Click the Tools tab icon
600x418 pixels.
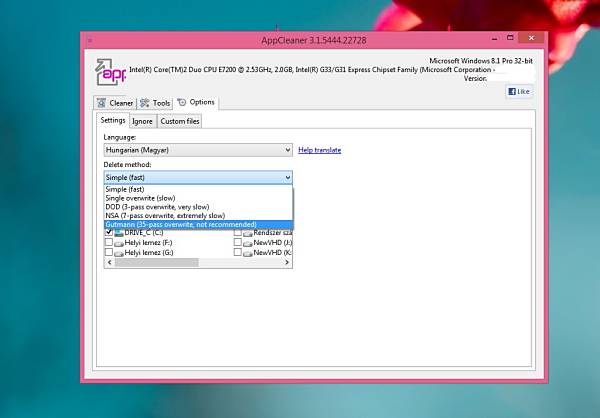tap(145, 103)
